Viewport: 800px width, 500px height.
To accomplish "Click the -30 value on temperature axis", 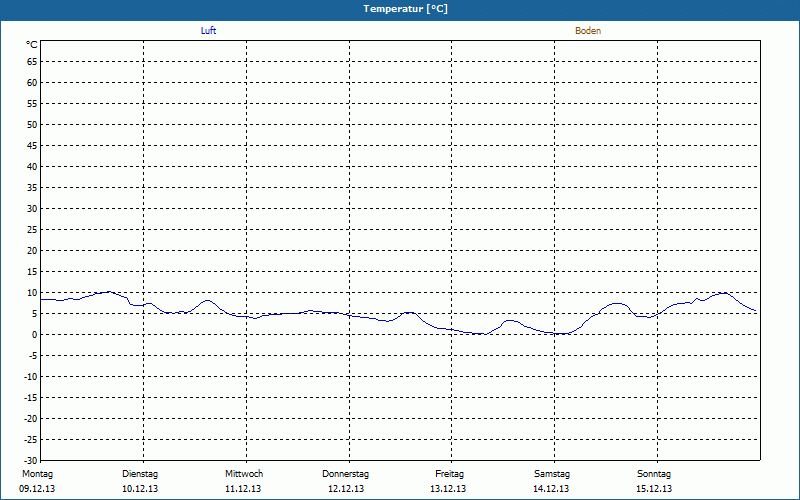I will (30, 461).
